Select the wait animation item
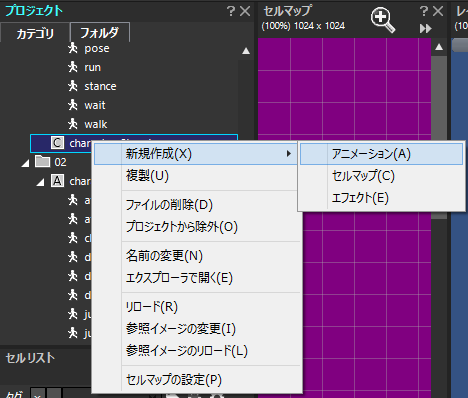Screen dimensions: 468x398 tap(95, 105)
